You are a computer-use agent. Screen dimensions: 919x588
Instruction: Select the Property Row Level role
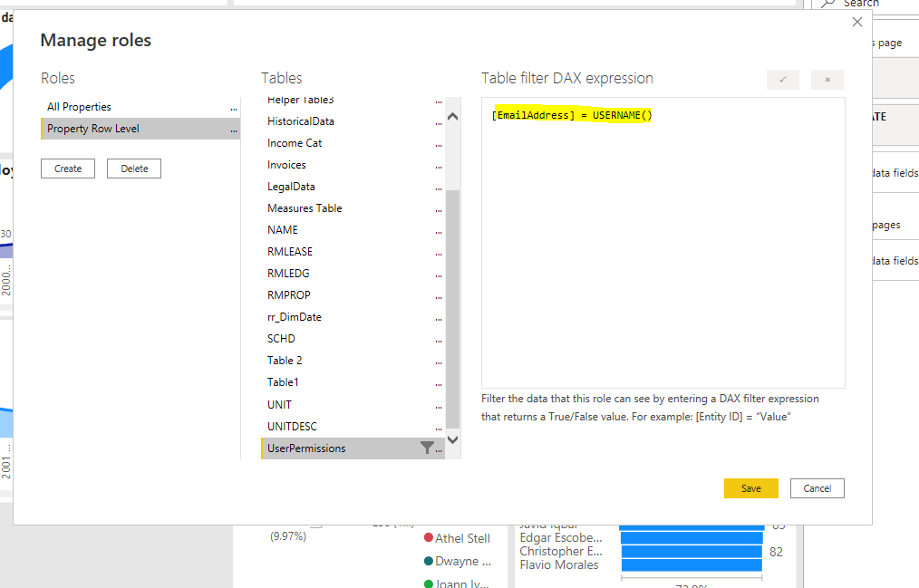(140, 129)
